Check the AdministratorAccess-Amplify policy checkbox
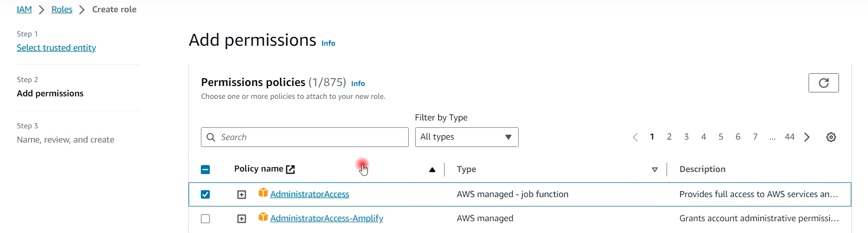 pos(205,219)
